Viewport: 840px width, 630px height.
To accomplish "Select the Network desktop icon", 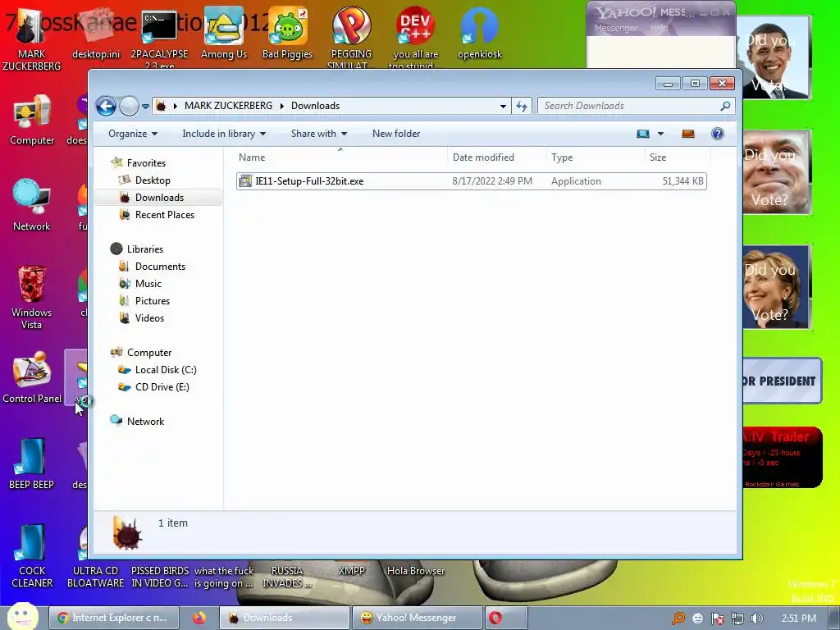I will point(32,206).
